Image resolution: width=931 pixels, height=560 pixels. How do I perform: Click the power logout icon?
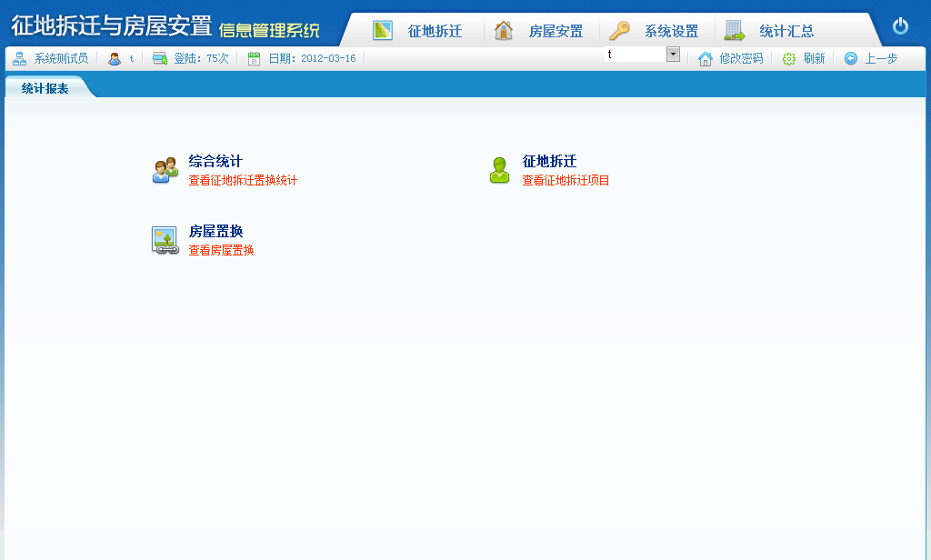click(x=900, y=26)
